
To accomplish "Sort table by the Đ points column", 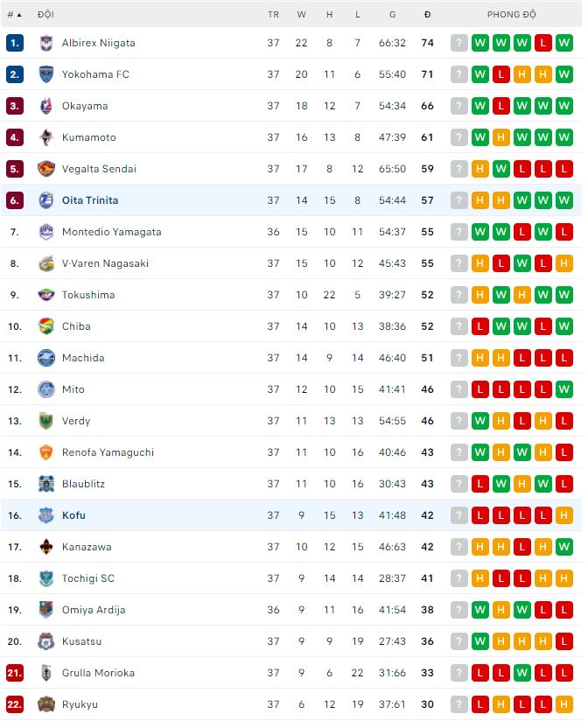I will [427, 15].
